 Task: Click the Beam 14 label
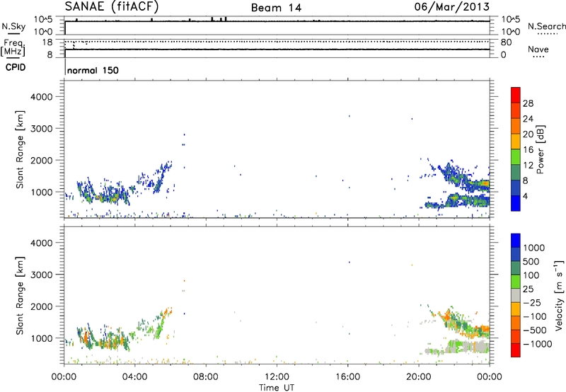coord(276,8)
